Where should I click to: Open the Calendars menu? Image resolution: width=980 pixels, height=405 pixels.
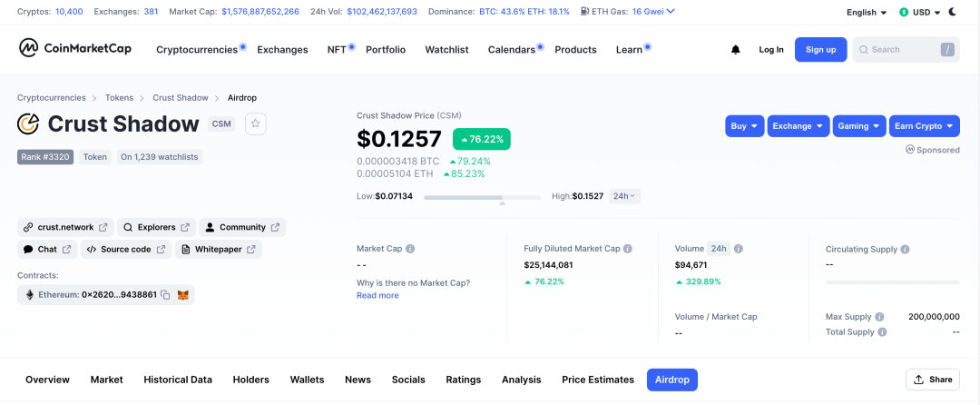point(512,50)
